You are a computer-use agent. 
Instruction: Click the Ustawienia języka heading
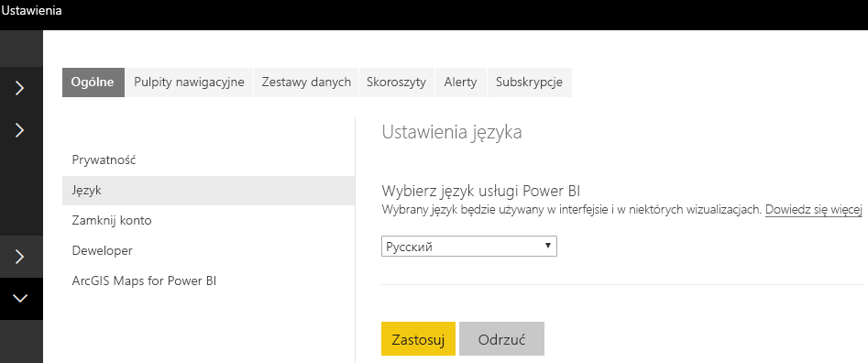(x=452, y=133)
